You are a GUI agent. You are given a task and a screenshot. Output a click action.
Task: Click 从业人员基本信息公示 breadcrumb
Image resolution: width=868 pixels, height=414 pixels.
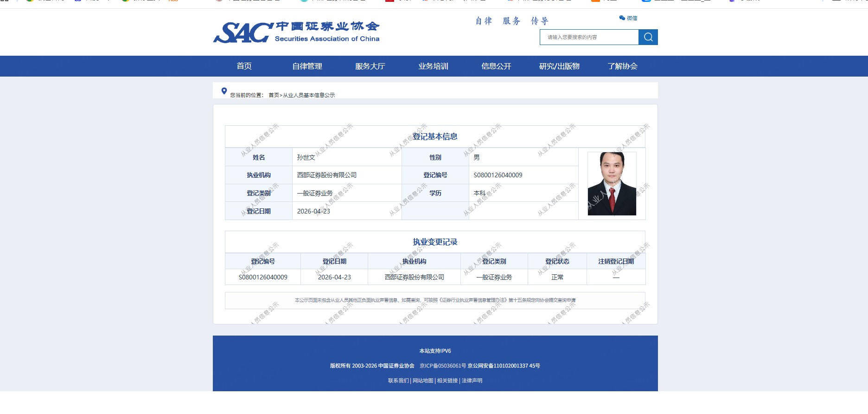click(309, 95)
